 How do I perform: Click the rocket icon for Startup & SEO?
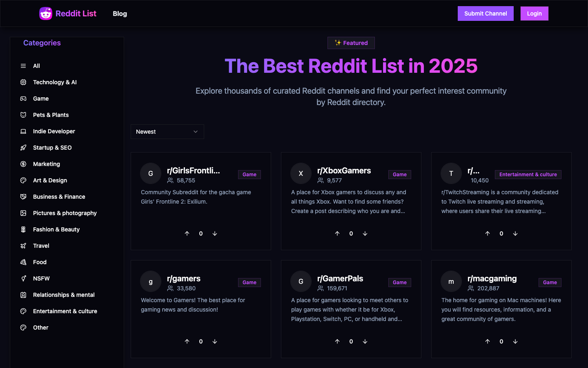[23, 148]
